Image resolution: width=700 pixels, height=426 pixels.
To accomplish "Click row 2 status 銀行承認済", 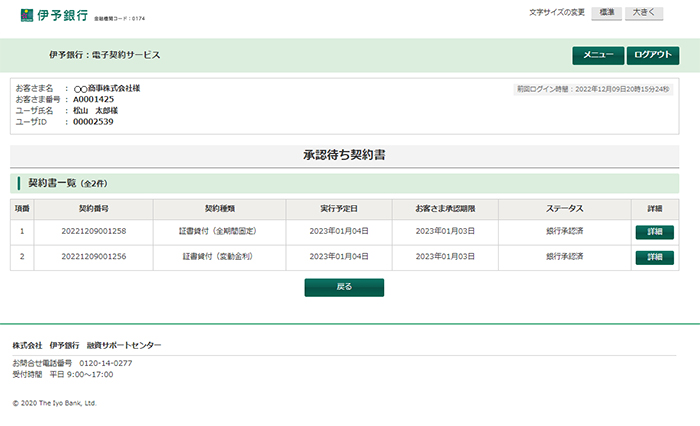I will point(565,257).
